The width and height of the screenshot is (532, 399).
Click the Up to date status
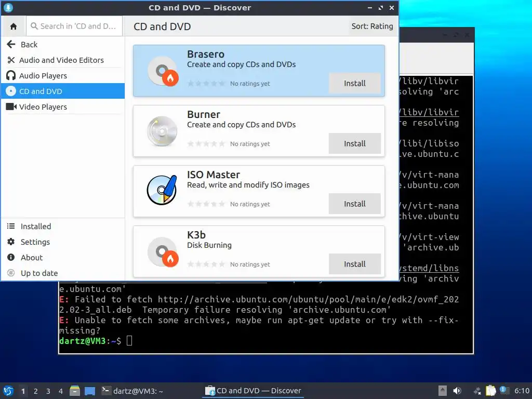click(x=63, y=273)
